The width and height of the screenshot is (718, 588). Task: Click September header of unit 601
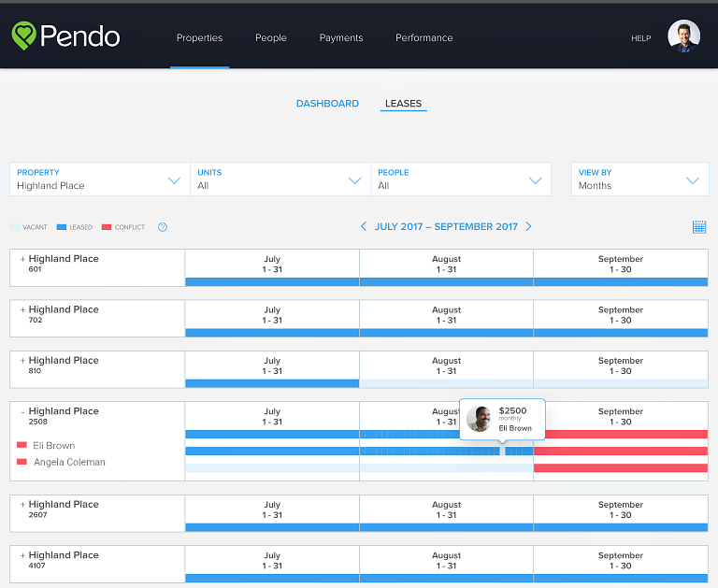621,264
